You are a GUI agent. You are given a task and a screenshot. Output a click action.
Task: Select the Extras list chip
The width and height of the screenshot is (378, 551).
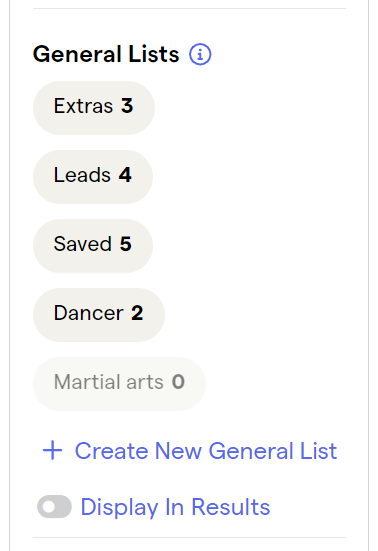click(94, 108)
